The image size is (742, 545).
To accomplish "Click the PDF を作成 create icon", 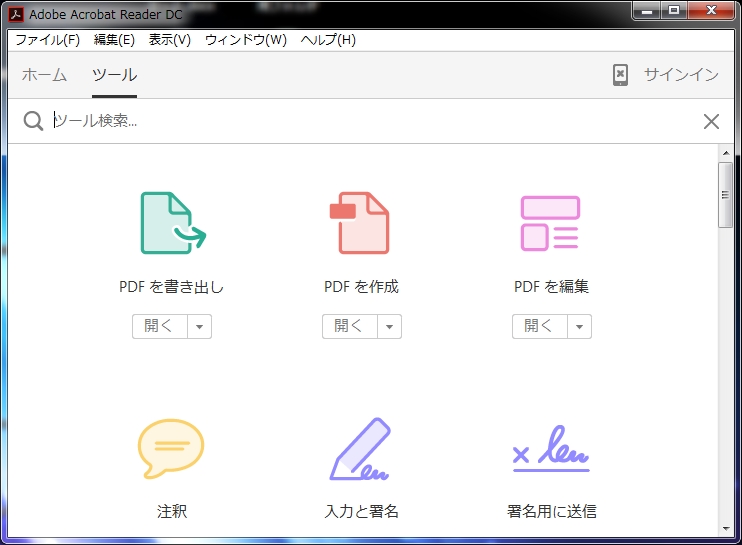I will tap(360, 223).
